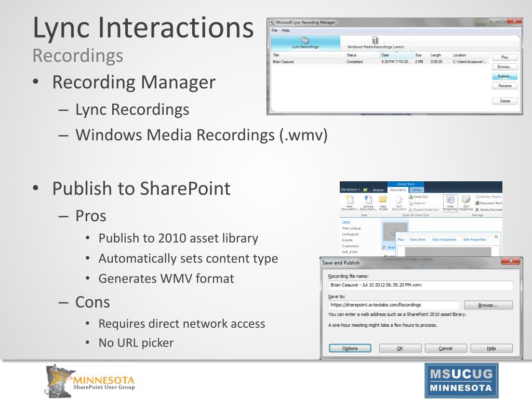Click the Lync Recording Manager title bar icon
The height and width of the screenshot is (399, 532).
tap(272, 22)
